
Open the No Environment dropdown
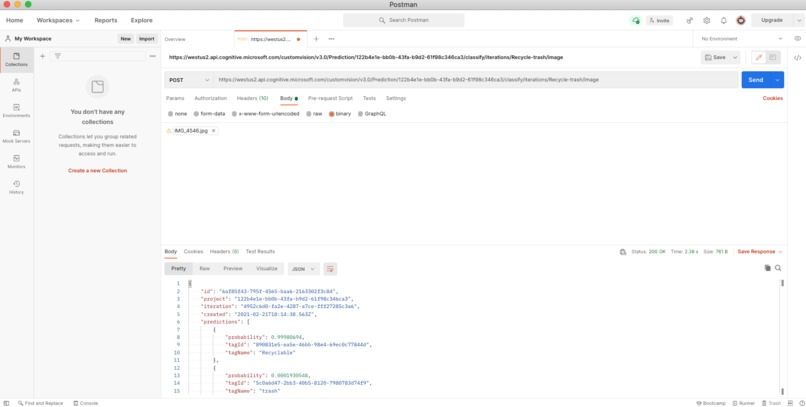pos(742,39)
